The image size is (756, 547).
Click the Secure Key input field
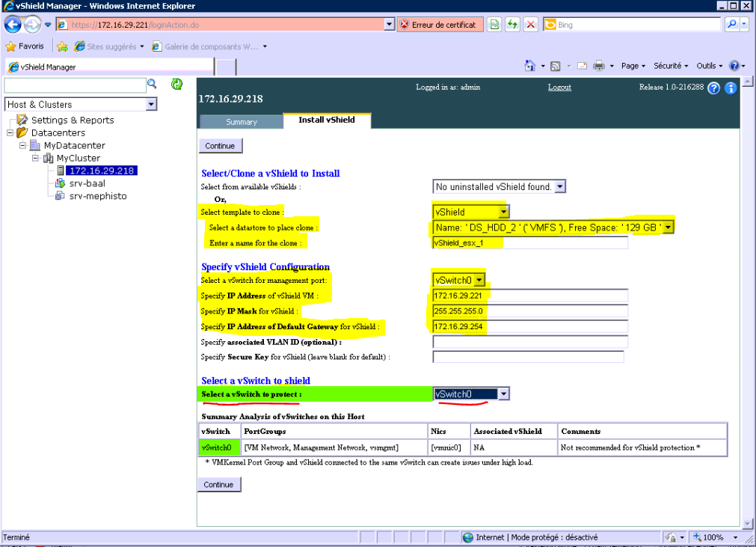[x=528, y=357]
